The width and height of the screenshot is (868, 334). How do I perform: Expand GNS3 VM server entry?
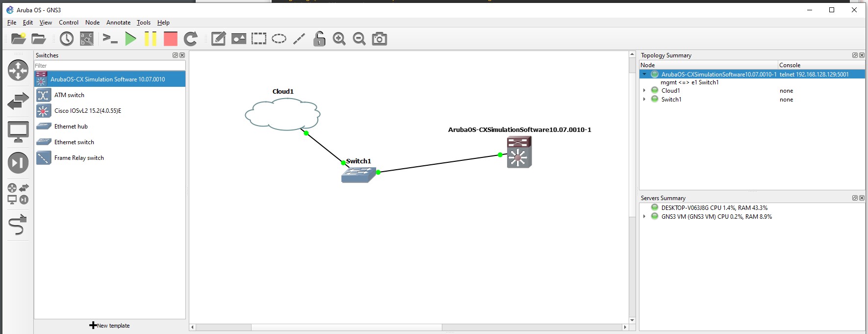click(x=644, y=216)
